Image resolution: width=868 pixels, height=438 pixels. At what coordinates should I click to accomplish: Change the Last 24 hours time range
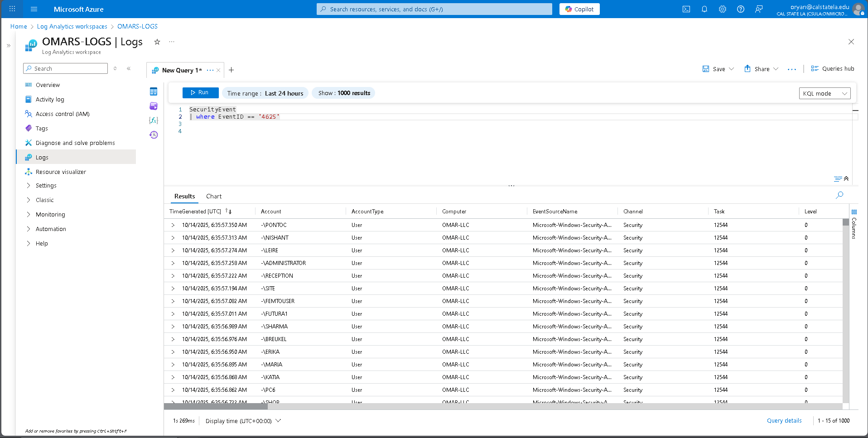pyautogui.click(x=265, y=93)
